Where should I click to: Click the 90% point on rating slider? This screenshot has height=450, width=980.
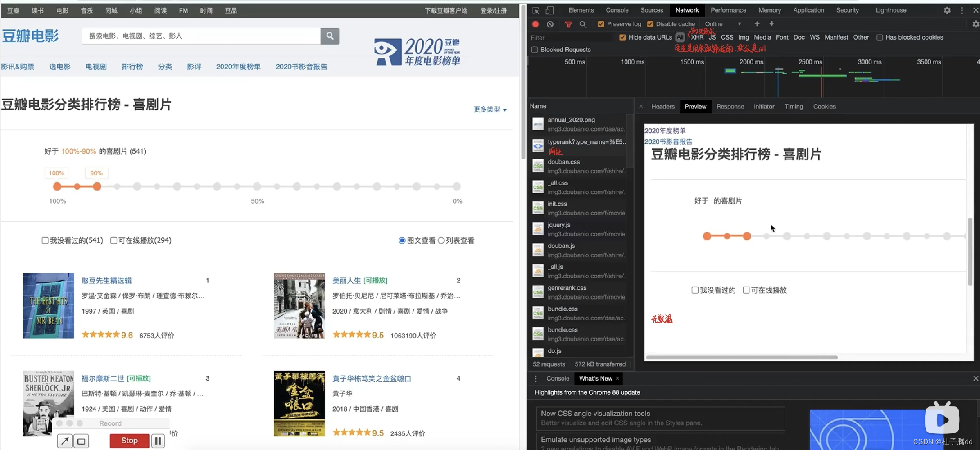[x=97, y=186]
